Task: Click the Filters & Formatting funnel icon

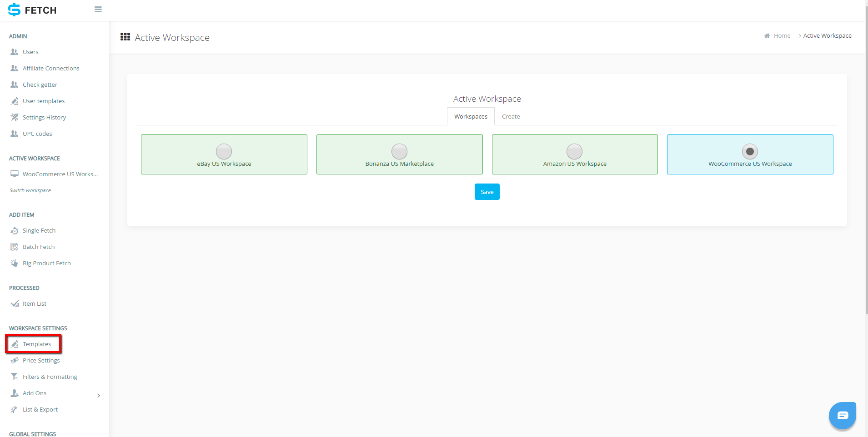Action: [x=15, y=377]
